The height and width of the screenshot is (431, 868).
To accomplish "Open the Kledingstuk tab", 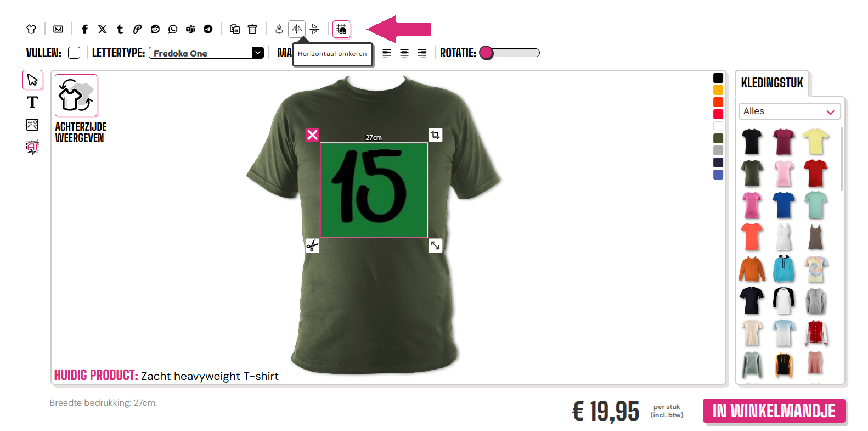I will pos(772,83).
